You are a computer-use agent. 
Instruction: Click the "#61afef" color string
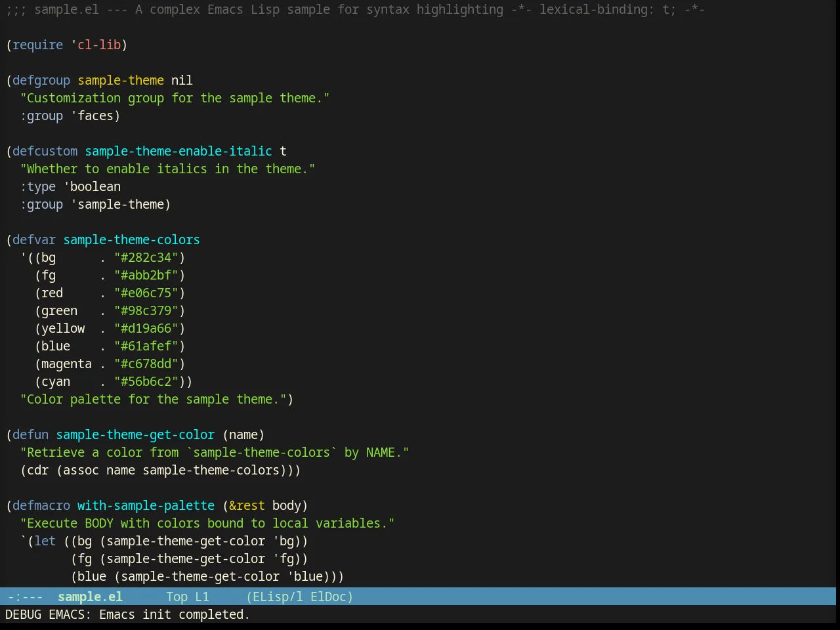(146, 346)
